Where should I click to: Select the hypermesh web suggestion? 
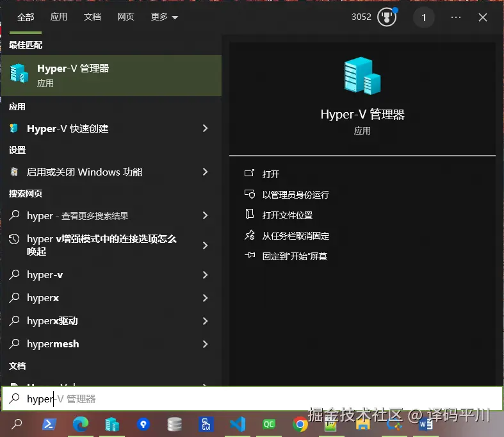[x=111, y=344]
